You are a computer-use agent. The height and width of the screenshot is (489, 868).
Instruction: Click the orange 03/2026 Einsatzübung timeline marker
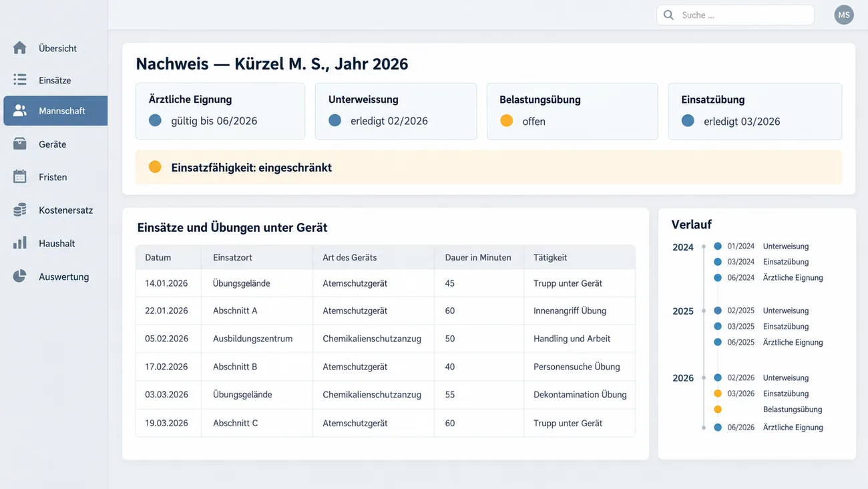(718, 393)
